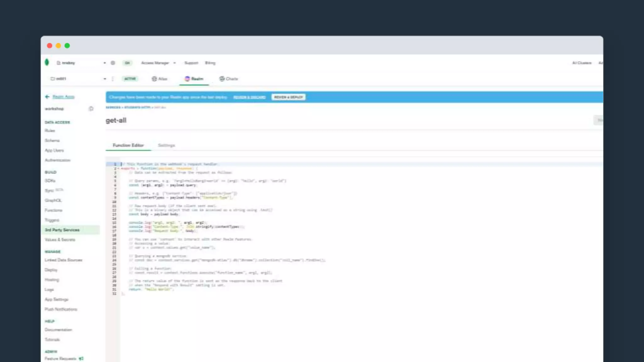Select the Settings tab

(166, 145)
